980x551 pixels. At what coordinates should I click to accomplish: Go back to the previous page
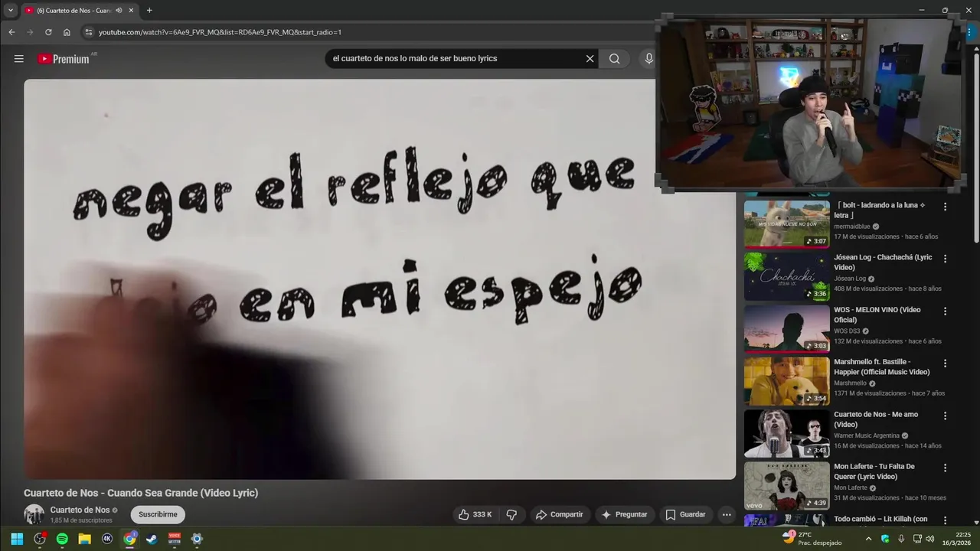11,32
